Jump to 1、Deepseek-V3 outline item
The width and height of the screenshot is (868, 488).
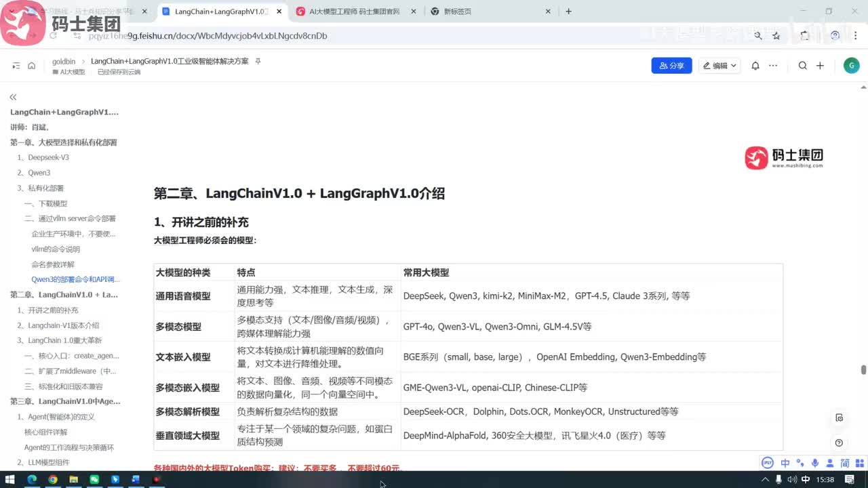click(x=43, y=157)
